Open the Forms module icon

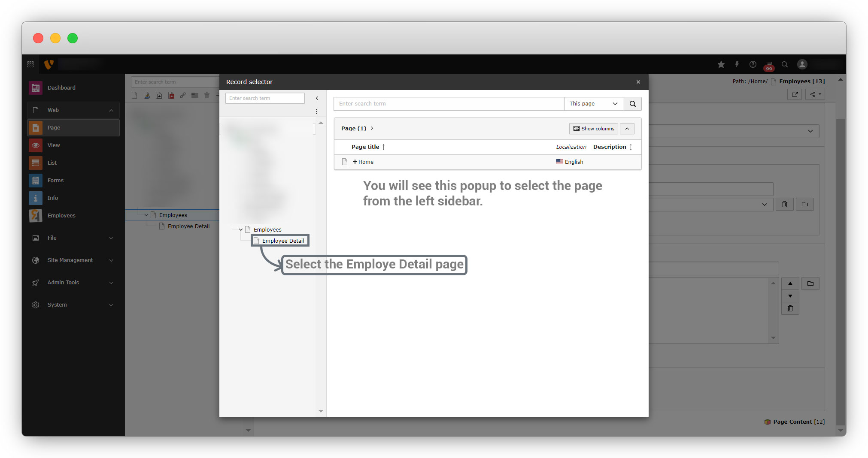click(x=36, y=181)
